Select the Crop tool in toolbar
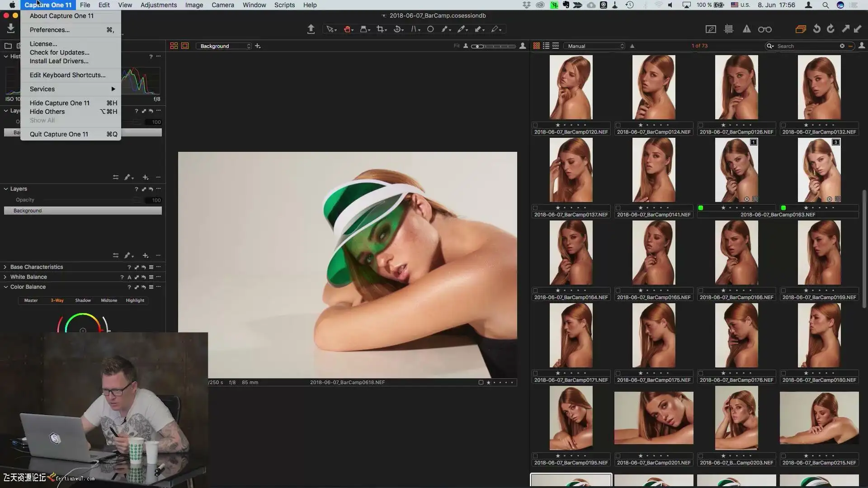The image size is (868, 488). tap(381, 29)
